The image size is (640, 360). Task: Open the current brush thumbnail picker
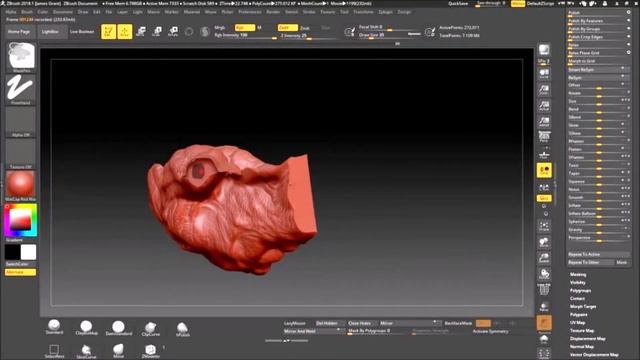(21, 56)
